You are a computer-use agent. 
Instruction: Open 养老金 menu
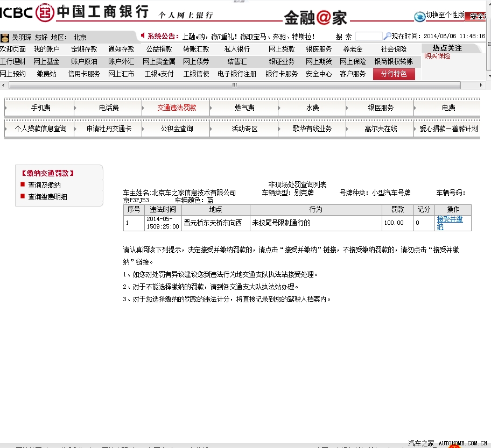[x=353, y=49]
